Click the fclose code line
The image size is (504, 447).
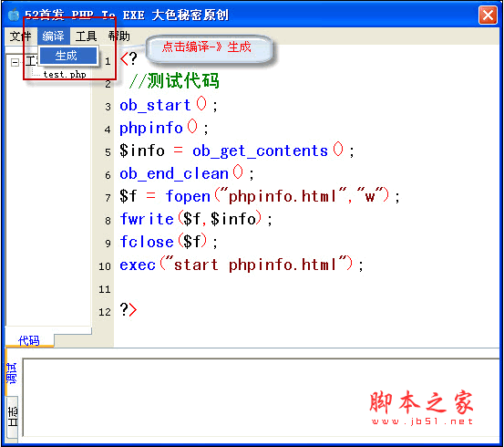tap(169, 242)
